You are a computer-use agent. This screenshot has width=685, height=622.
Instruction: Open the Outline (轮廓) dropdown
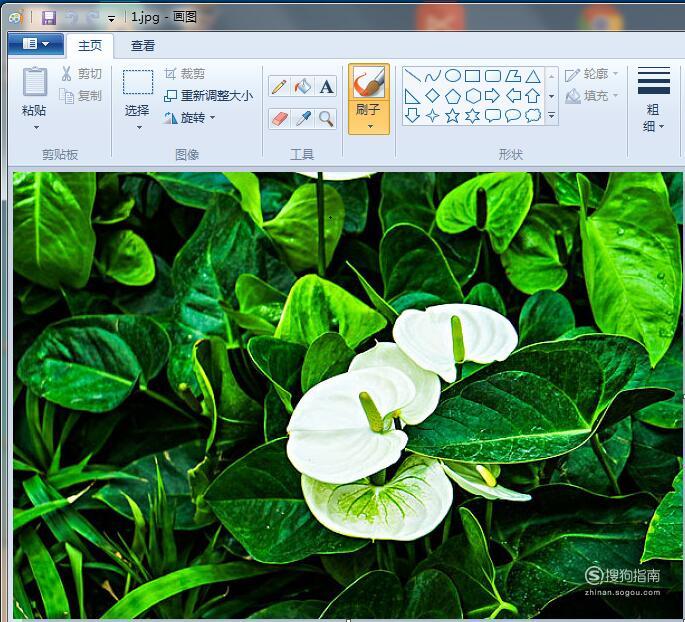point(592,74)
